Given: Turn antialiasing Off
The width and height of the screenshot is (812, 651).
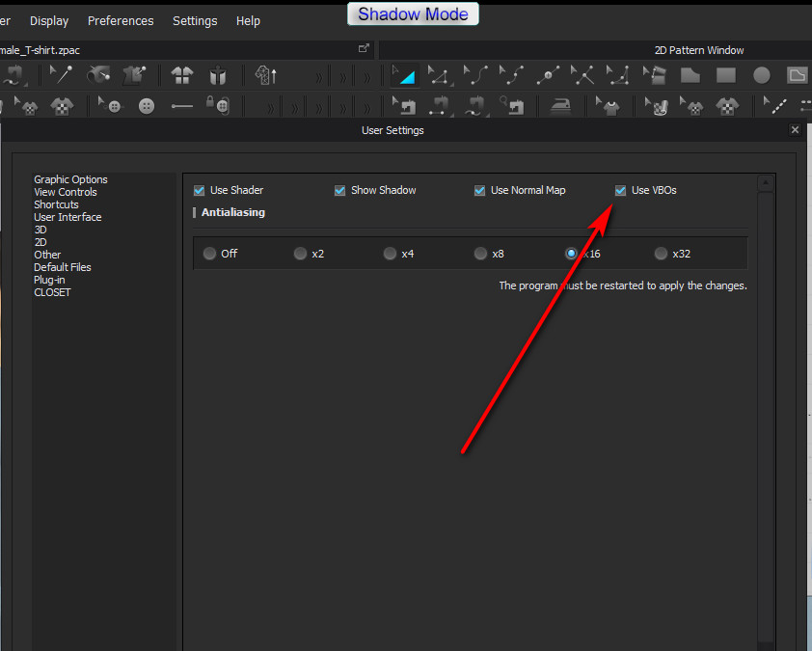Looking at the screenshot, I should pyautogui.click(x=209, y=254).
